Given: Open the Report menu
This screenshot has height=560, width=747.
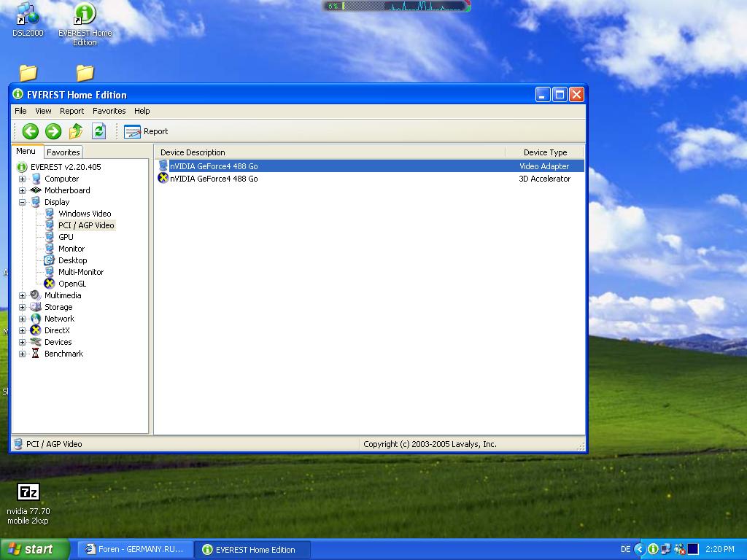Looking at the screenshot, I should (72, 111).
